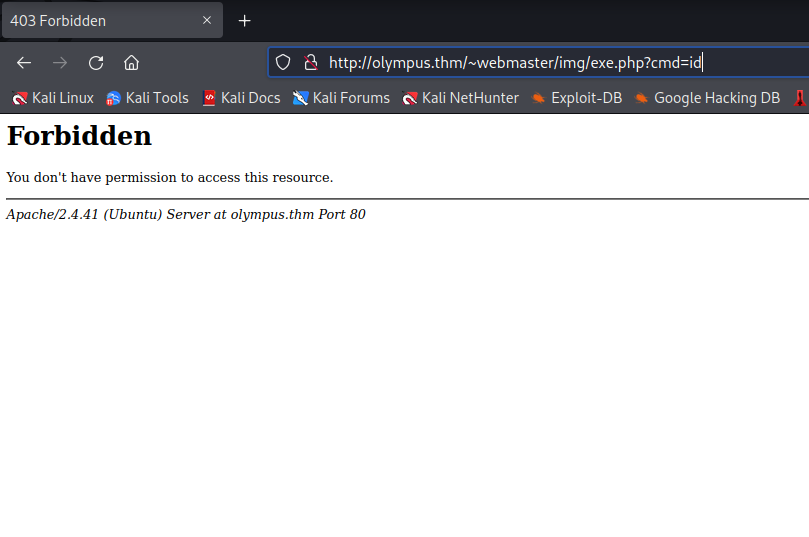Click the Forbidden page heading

pos(79,136)
